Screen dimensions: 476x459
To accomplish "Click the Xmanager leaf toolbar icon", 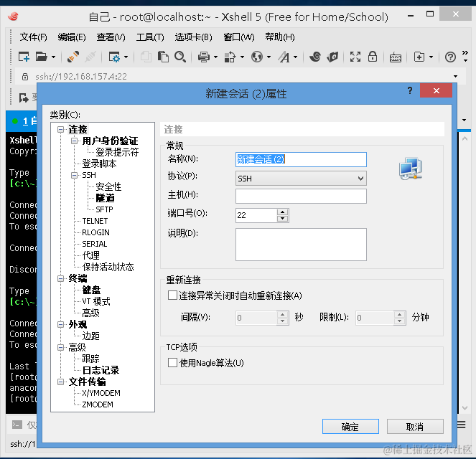I will click(x=332, y=57).
